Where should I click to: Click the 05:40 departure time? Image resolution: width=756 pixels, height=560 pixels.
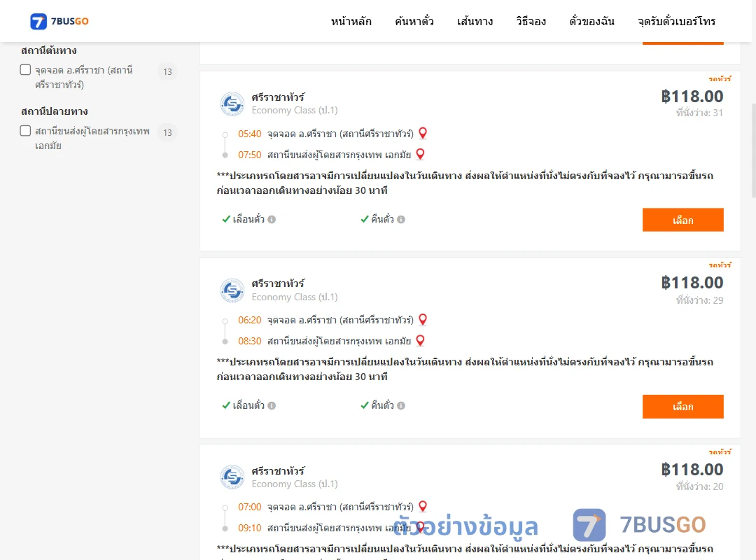pos(249,134)
